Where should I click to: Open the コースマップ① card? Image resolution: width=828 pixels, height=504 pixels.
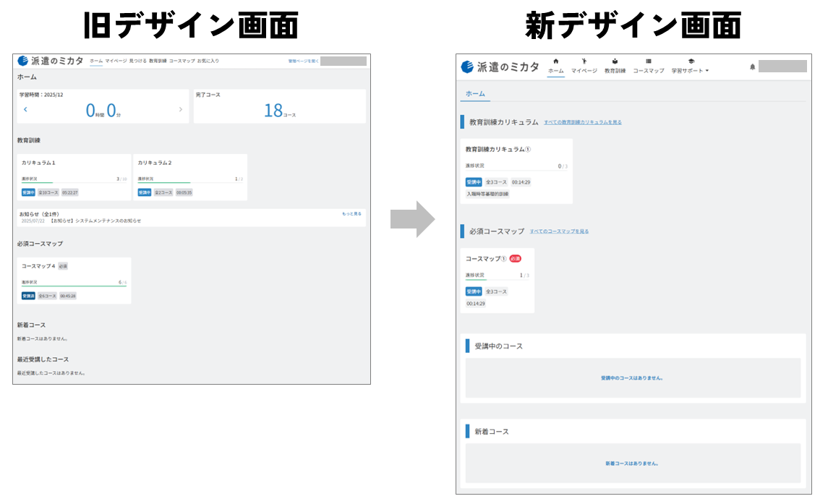click(498, 281)
